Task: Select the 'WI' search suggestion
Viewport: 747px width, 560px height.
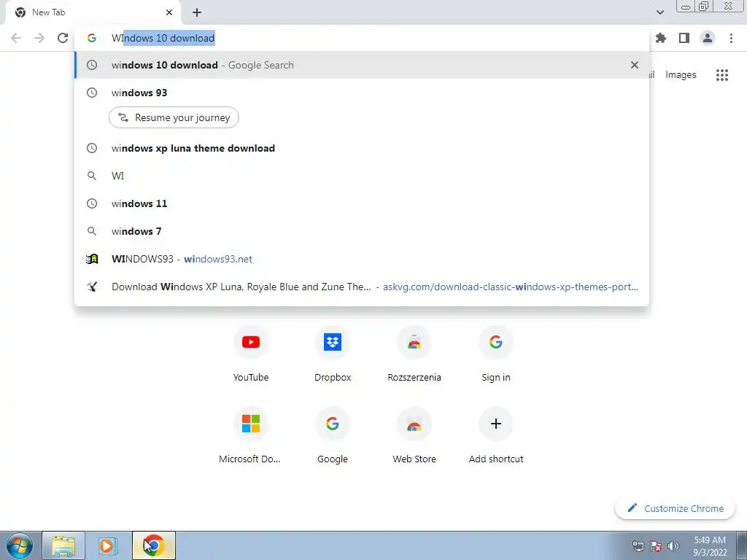Action: (362, 176)
